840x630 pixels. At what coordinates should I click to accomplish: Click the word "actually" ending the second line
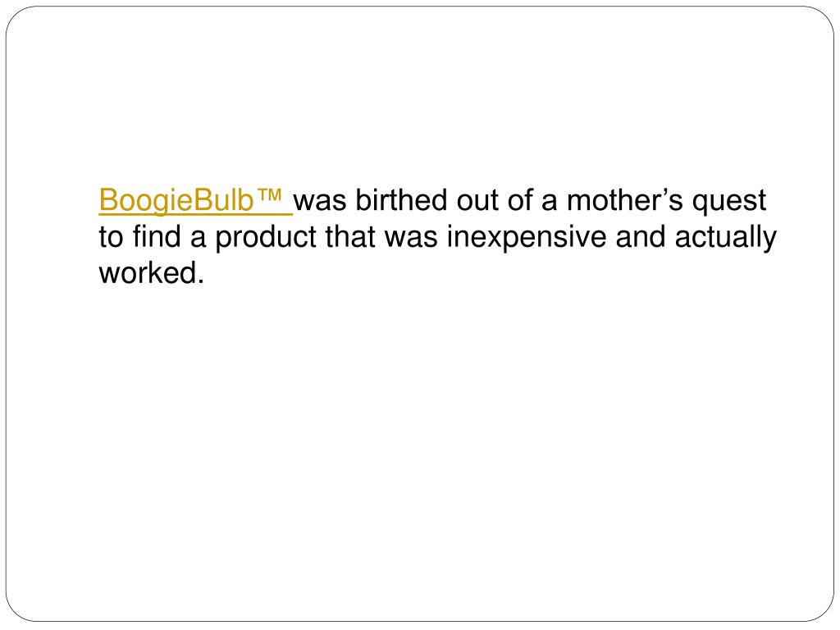point(725,237)
